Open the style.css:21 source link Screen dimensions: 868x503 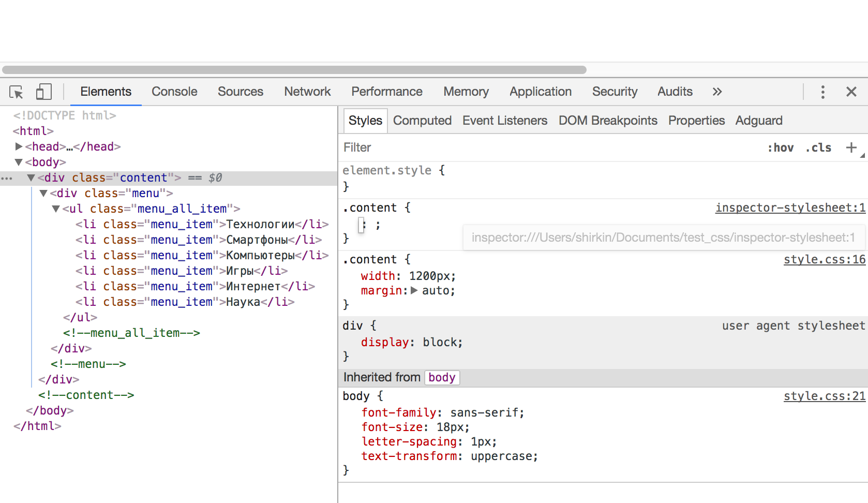(825, 396)
